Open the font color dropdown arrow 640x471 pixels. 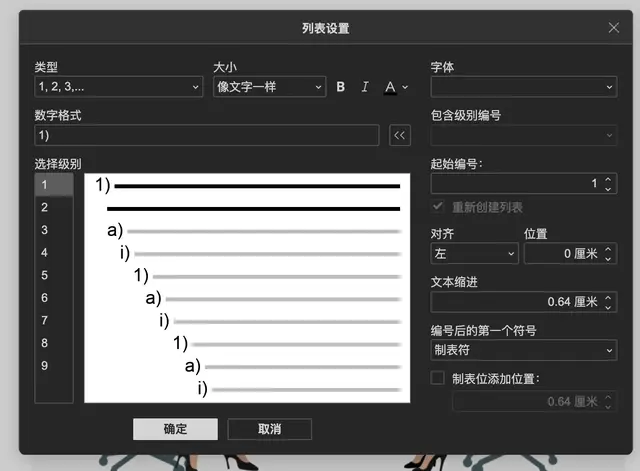[x=405, y=87]
